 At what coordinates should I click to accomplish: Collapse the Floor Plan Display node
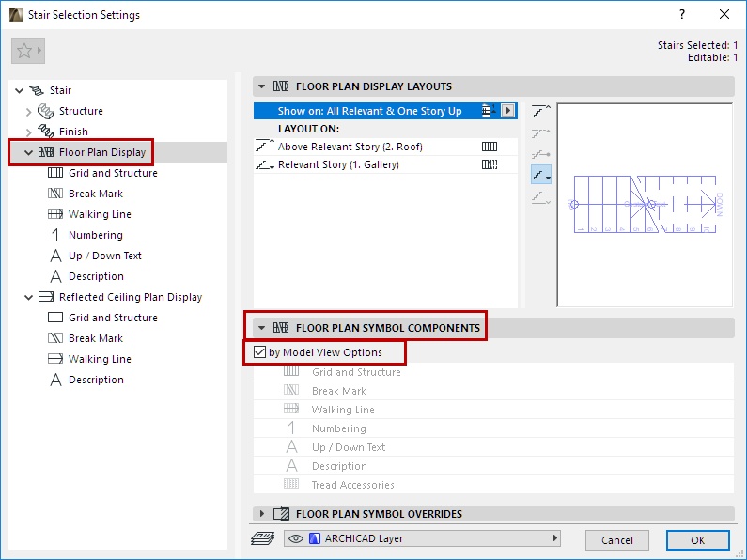pos(28,152)
